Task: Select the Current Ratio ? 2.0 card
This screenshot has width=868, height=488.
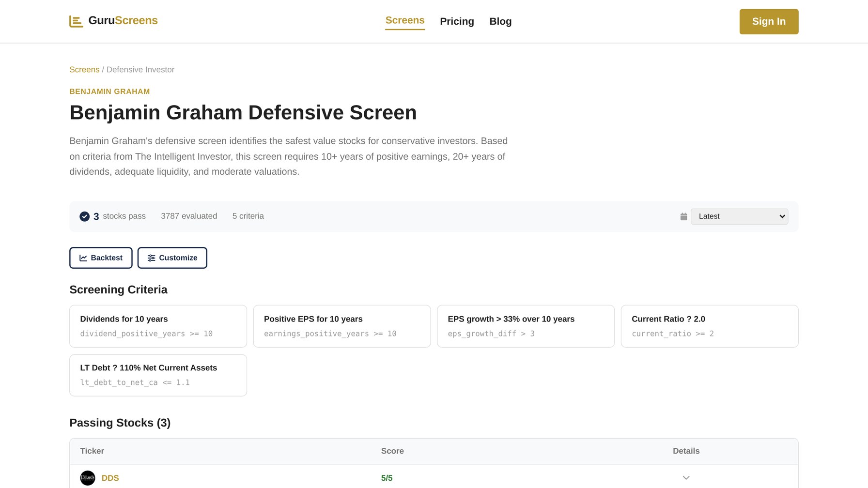Action: [x=710, y=326]
